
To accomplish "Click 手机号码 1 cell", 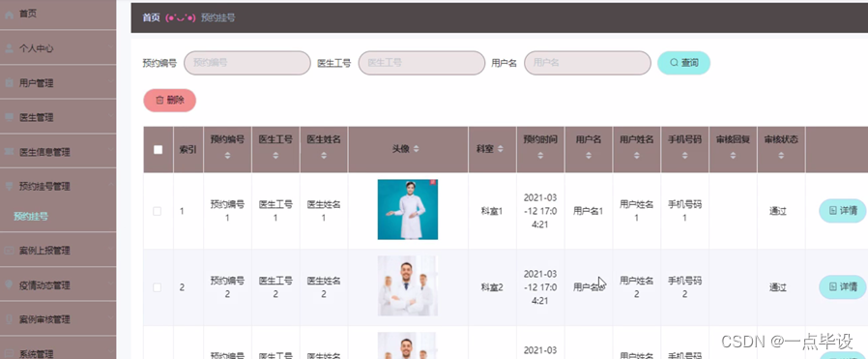I will point(684,211).
